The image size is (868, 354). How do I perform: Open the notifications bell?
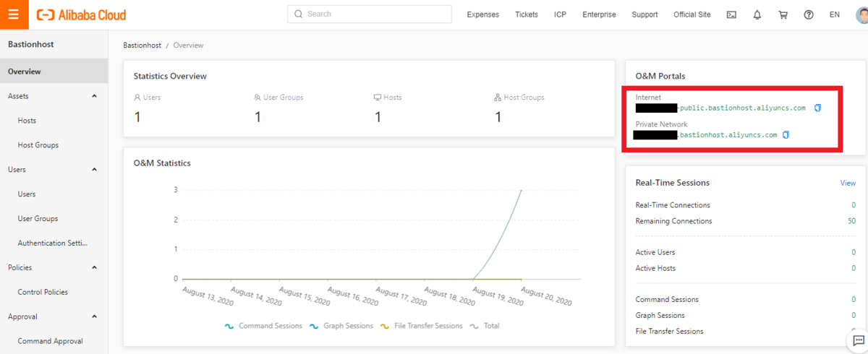[757, 14]
